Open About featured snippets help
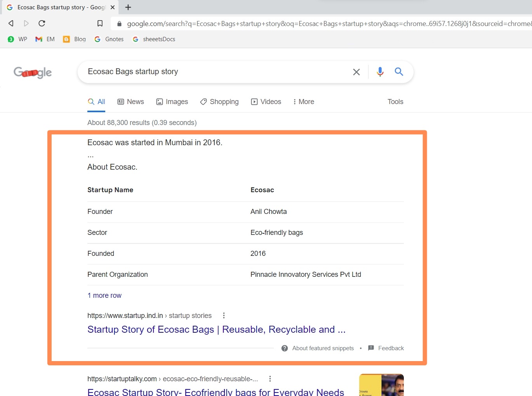Viewport: 532px width, 396px height. [323, 348]
